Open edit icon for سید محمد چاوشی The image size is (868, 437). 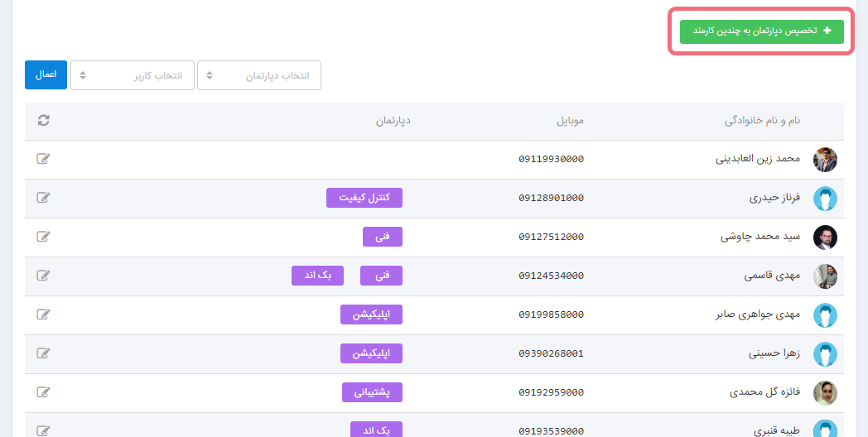44,237
